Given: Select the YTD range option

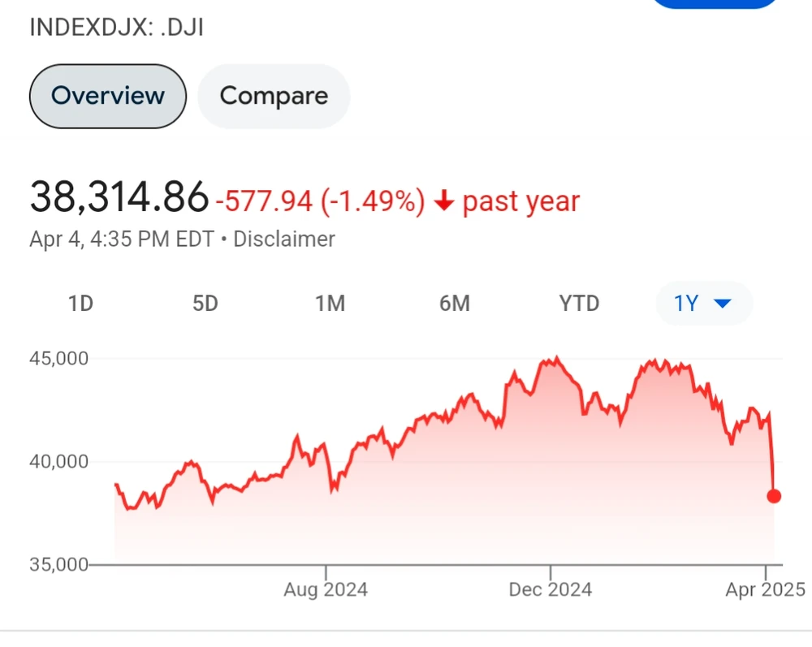Looking at the screenshot, I should (x=579, y=304).
